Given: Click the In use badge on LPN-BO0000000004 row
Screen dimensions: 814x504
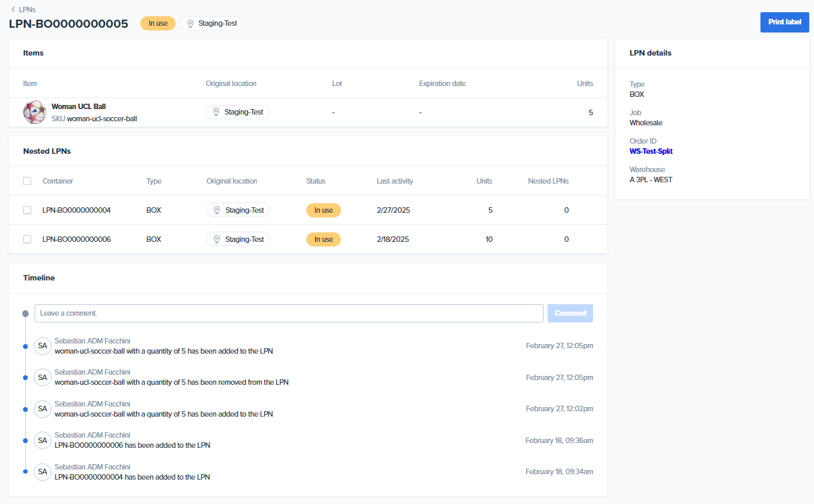Looking at the screenshot, I should [323, 210].
